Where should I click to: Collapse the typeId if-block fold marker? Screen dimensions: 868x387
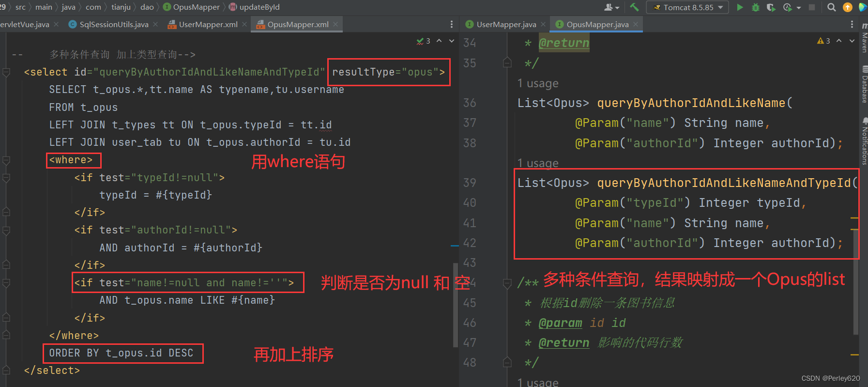(6, 178)
